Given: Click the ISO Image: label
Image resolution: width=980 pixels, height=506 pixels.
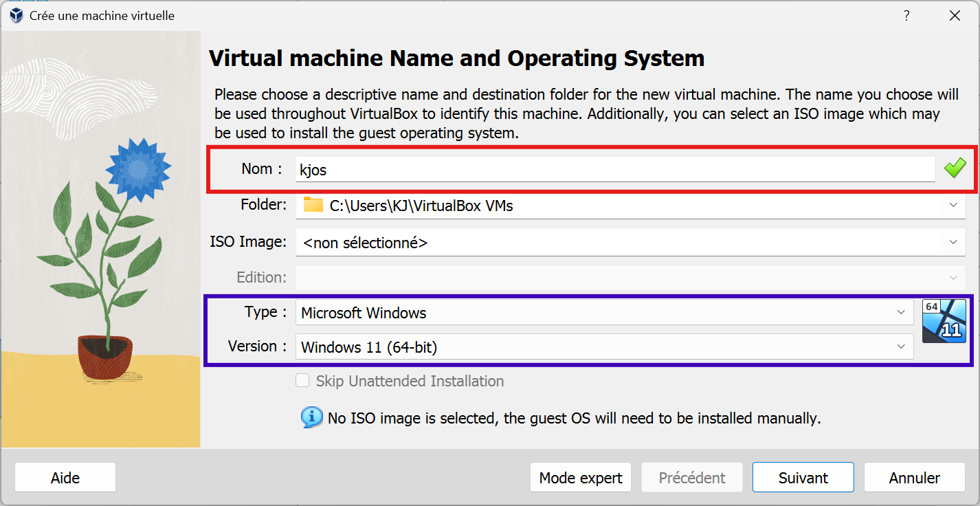Looking at the screenshot, I should pyautogui.click(x=248, y=242).
